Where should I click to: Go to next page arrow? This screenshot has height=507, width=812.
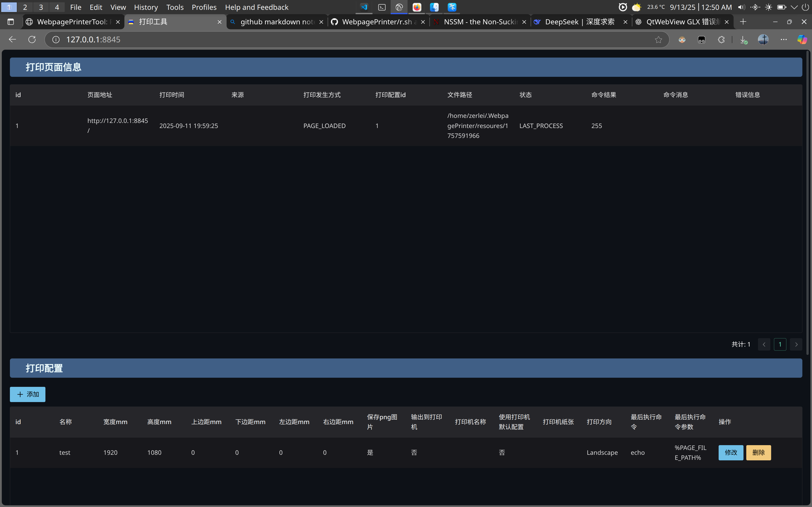point(796,344)
